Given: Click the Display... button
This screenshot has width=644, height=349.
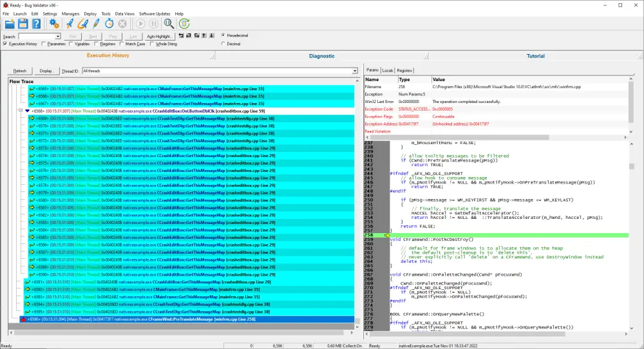Looking at the screenshot, I should coord(46,71).
